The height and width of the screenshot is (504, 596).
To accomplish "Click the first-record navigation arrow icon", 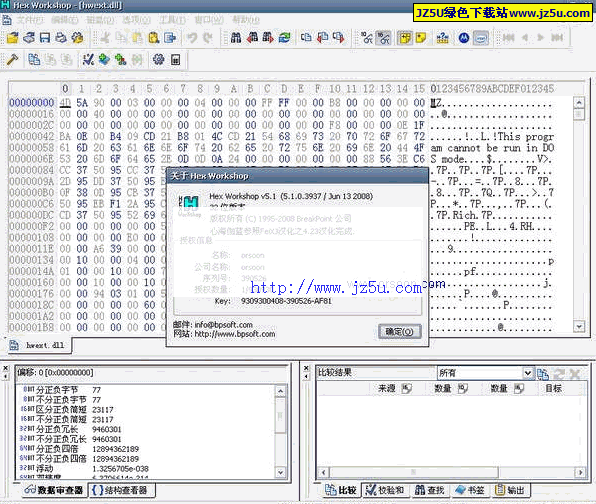I will tap(508, 38).
